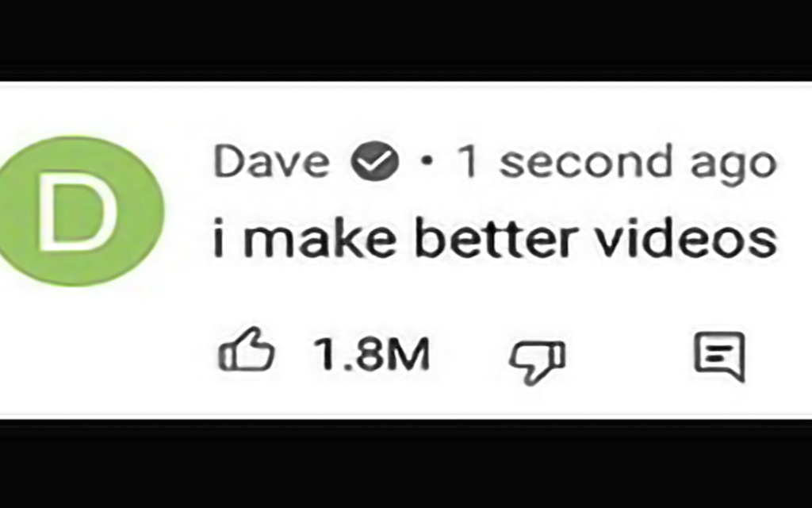
Task: Click the verified checkmark badge beside Dave
Action: point(375,161)
